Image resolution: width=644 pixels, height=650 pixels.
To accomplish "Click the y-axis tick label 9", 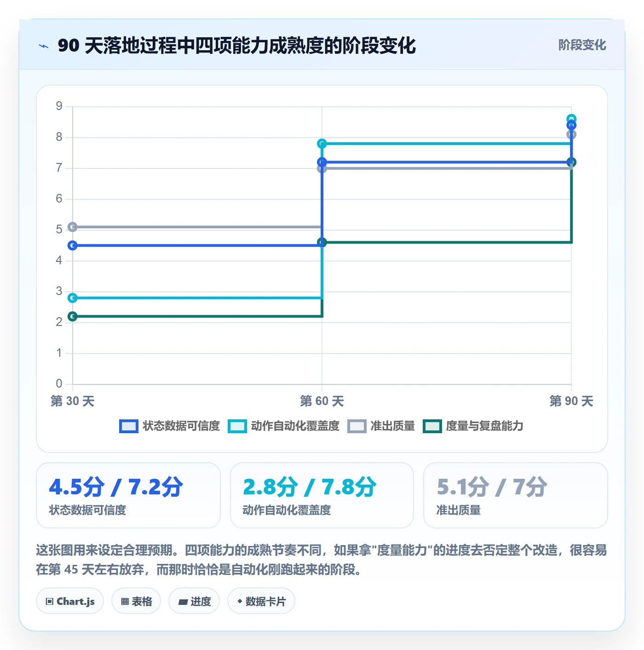I will (x=59, y=106).
